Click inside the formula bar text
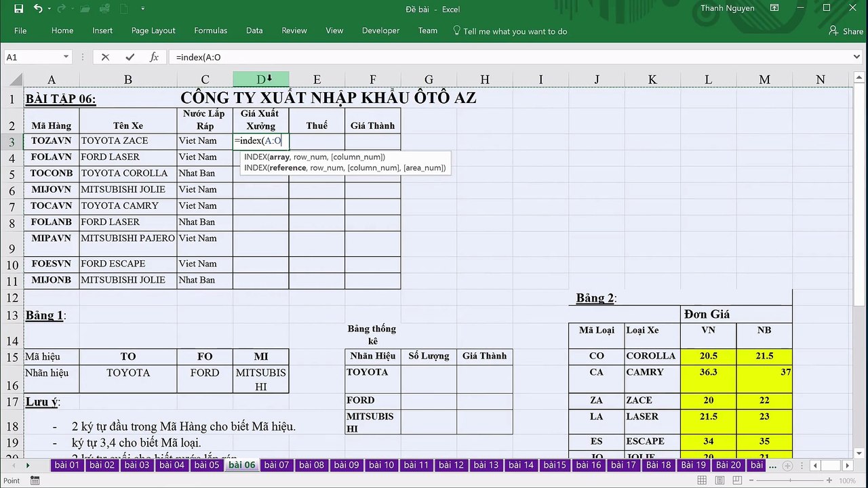 509,57
